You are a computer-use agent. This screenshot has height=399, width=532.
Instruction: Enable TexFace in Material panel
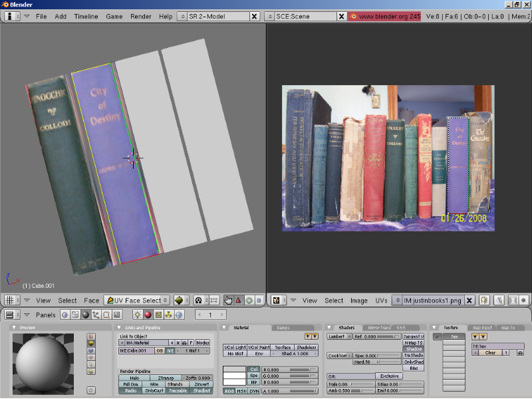click(x=282, y=347)
